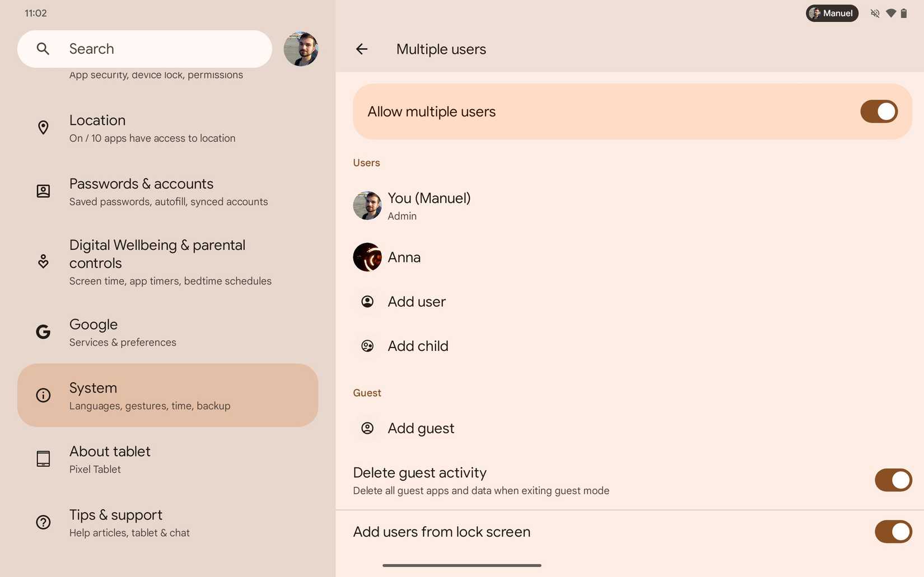The width and height of the screenshot is (924, 577).
Task: Turn off Allow multiple users switch
Action: point(879,111)
